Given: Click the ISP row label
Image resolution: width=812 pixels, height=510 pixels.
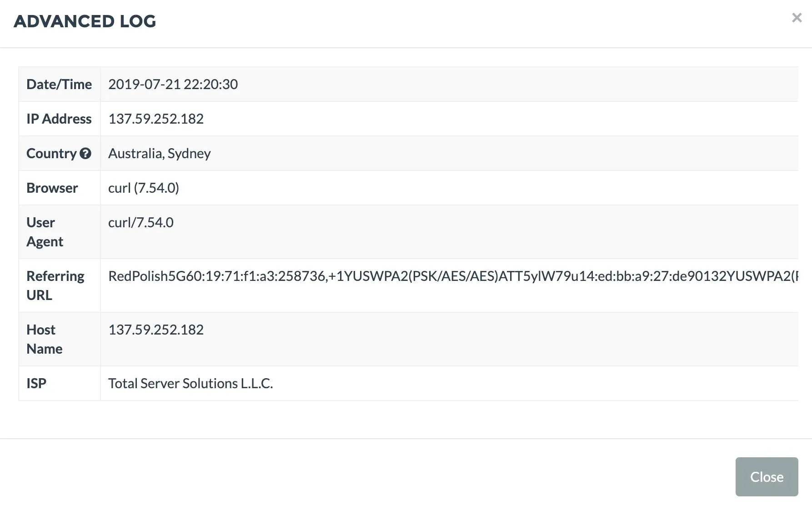Looking at the screenshot, I should click(36, 383).
